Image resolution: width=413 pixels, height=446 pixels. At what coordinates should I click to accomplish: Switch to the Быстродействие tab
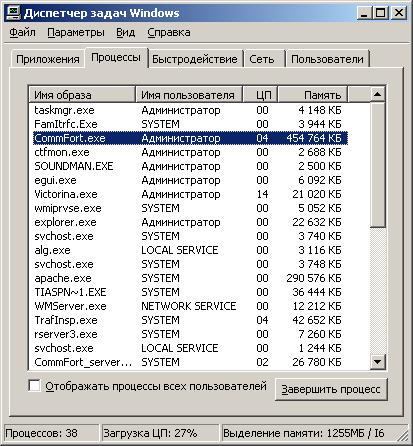click(195, 59)
